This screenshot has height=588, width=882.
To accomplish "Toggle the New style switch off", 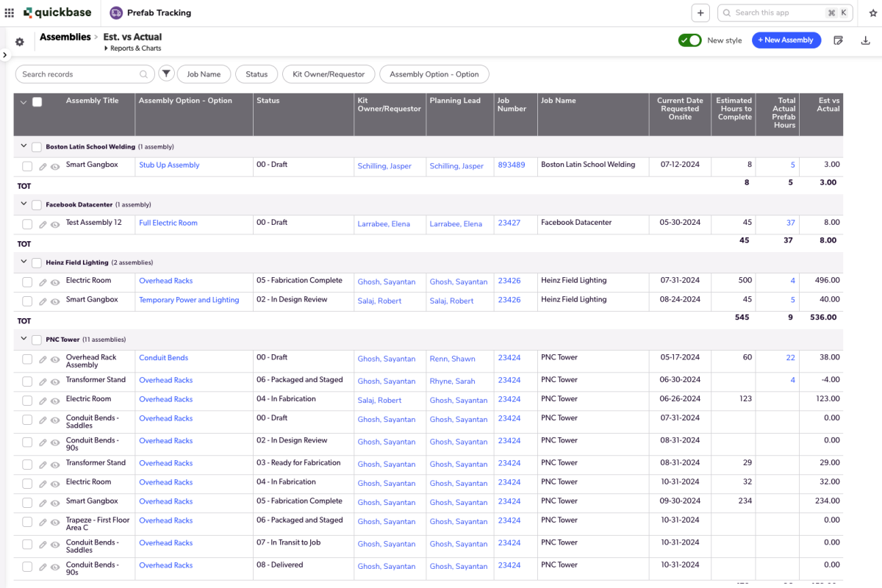I will tap(689, 40).
